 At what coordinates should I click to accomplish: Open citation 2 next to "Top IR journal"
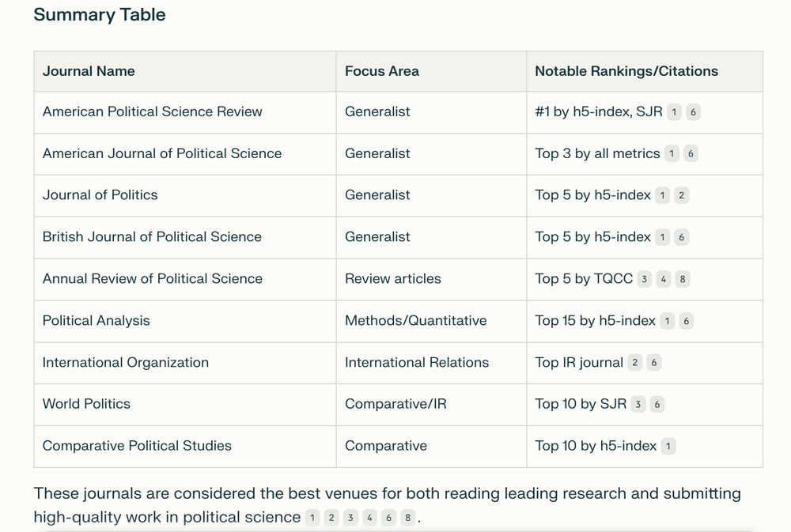(x=634, y=363)
